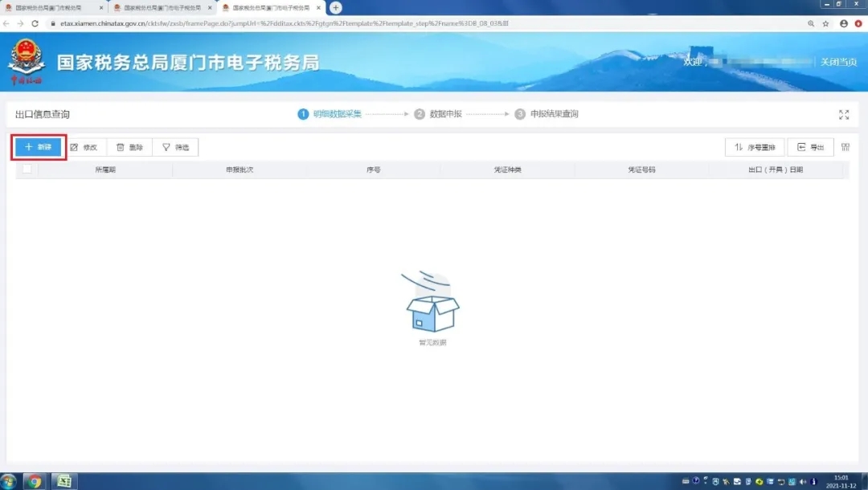Select step 1 明细数据采集
Viewport: 868px width, 490px height.
(x=330, y=114)
